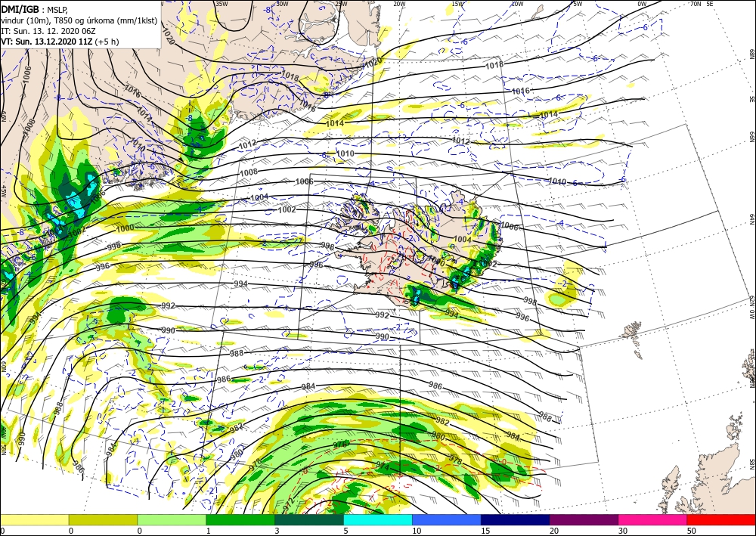
Task: Click the IT: Sun. 13. 12. 2020 06Z line
Action: click(48, 31)
